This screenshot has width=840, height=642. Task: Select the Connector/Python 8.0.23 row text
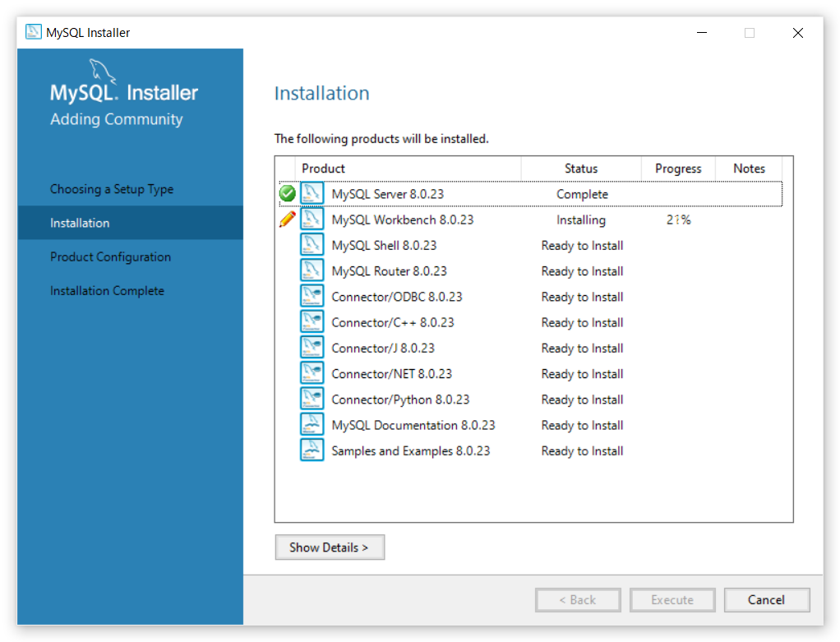[x=400, y=400]
